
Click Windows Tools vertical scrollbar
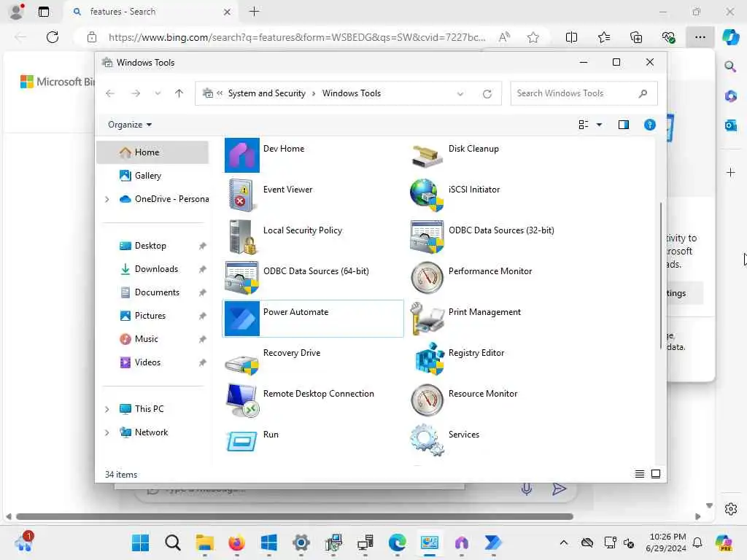661,276
